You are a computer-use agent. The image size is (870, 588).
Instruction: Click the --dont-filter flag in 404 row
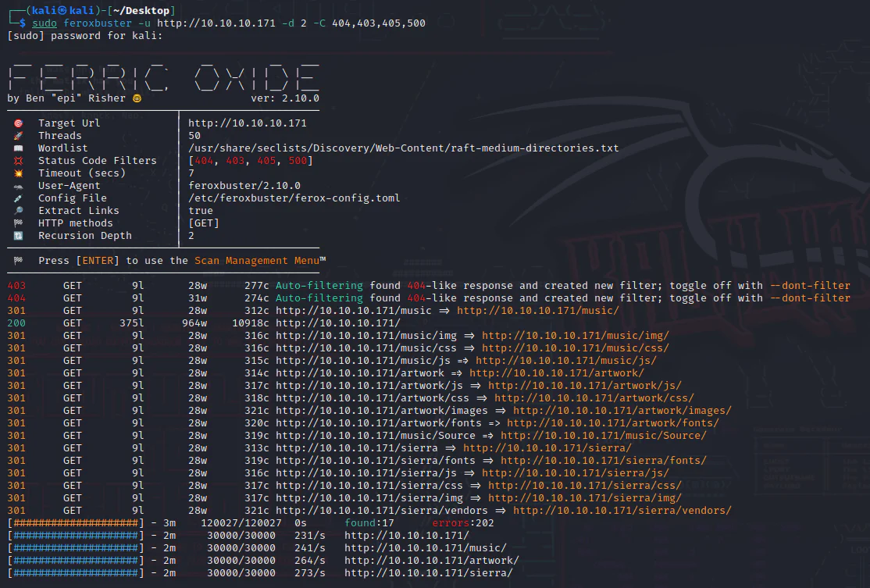810,298
